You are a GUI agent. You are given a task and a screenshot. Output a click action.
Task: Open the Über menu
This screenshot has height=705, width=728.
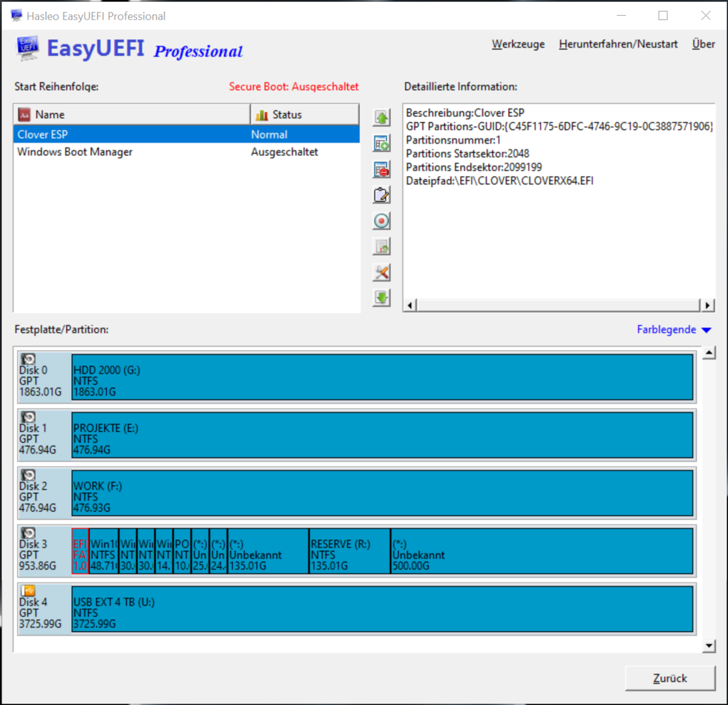pos(703,44)
